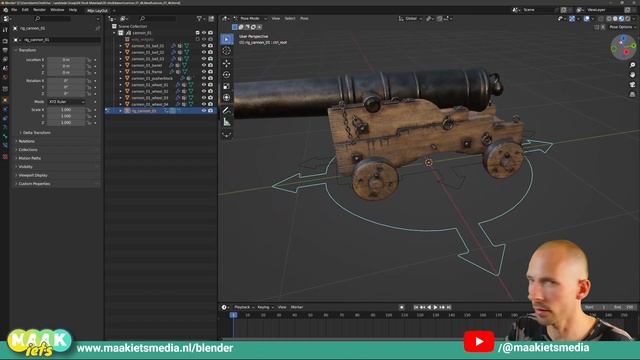Open the viewport Select menu
Image resolution: width=640 pixels, height=360 pixels.
coord(290,18)
